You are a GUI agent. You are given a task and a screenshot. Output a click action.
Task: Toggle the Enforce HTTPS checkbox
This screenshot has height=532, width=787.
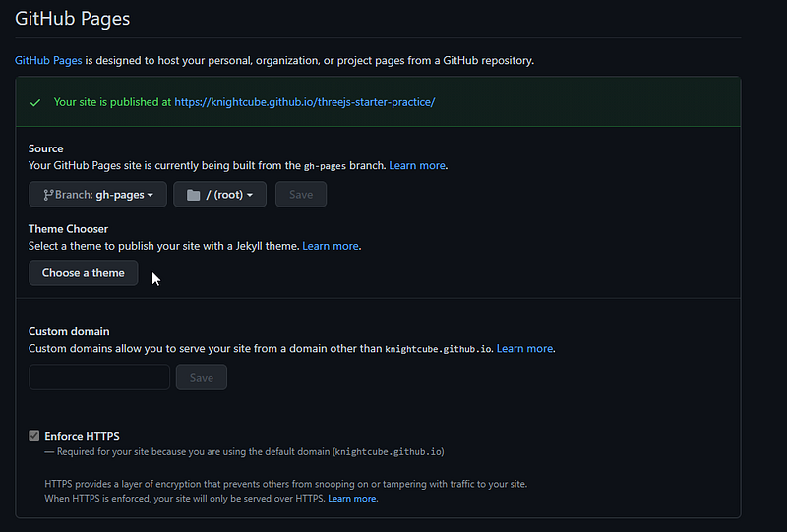tap(34, 436)
